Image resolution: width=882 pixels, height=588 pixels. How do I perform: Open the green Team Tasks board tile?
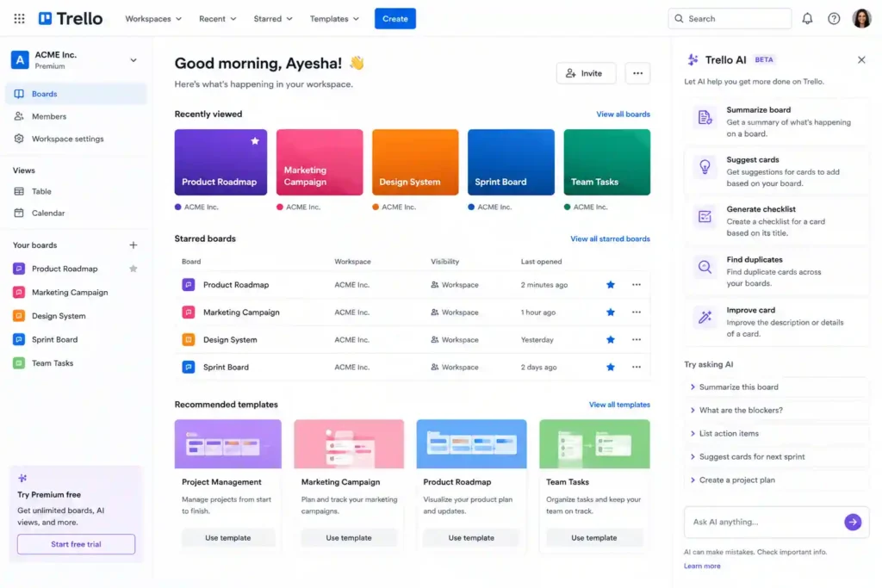(607, 163)
